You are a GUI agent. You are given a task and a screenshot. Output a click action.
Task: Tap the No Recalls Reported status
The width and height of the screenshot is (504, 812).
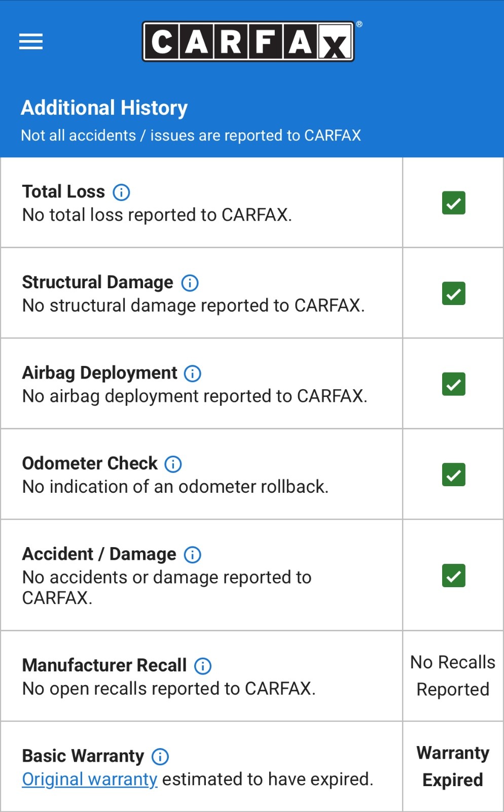453,675
